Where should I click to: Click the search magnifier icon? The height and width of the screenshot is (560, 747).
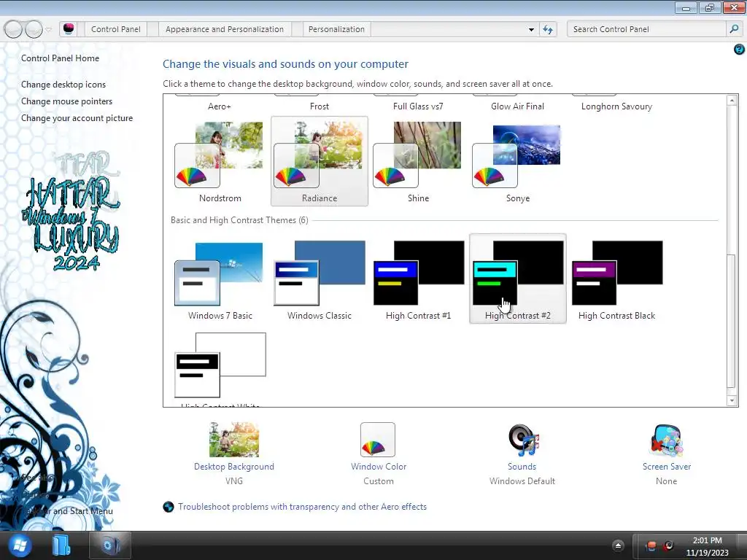(x=734, y=29)
